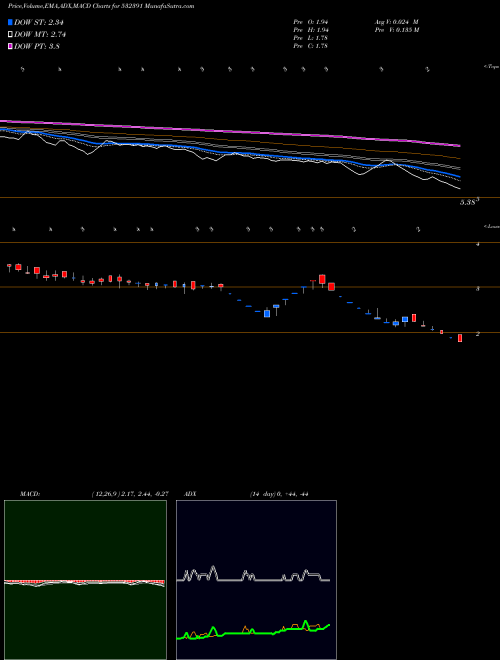The image size is (500, 660).
Task: Click the end of the magenta DOW PT line
Action: point(459,146)
